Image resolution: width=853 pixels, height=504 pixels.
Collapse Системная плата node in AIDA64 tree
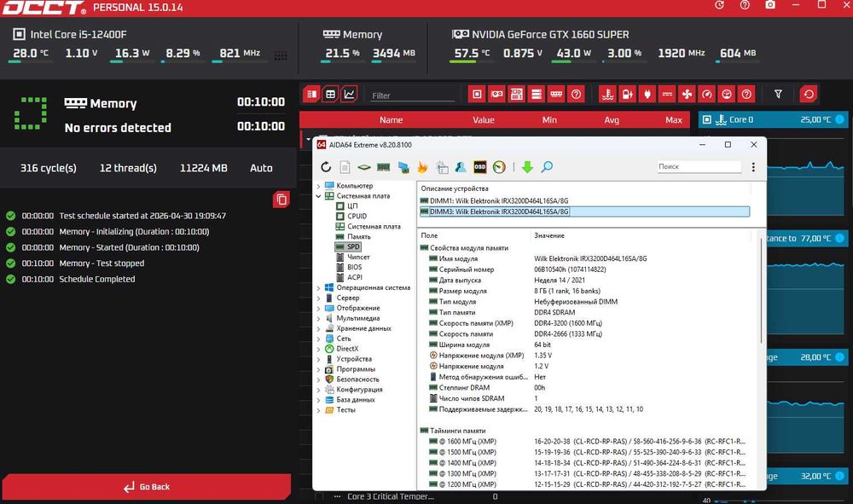coord(318,196)
